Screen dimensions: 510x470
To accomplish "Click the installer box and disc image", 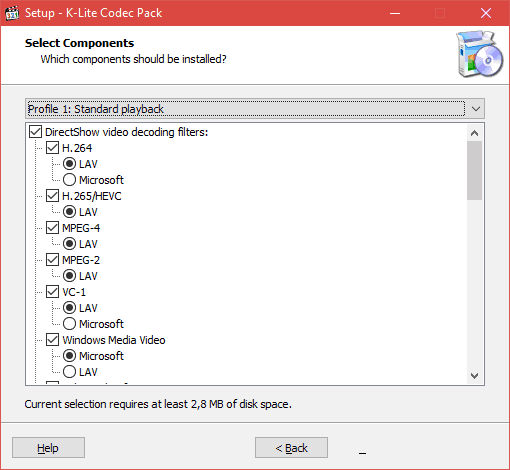I will tap(480, 54).
